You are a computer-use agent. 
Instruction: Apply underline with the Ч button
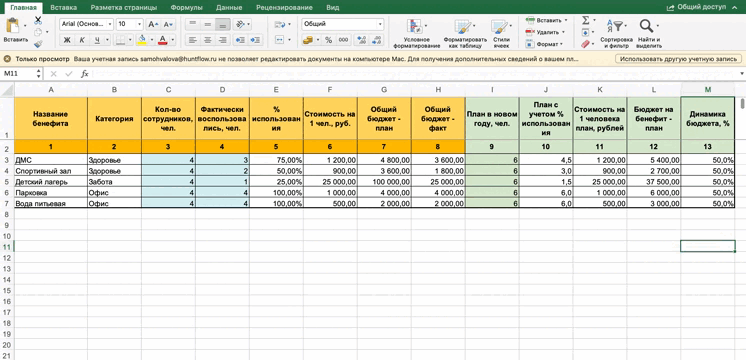click(97, 40)
